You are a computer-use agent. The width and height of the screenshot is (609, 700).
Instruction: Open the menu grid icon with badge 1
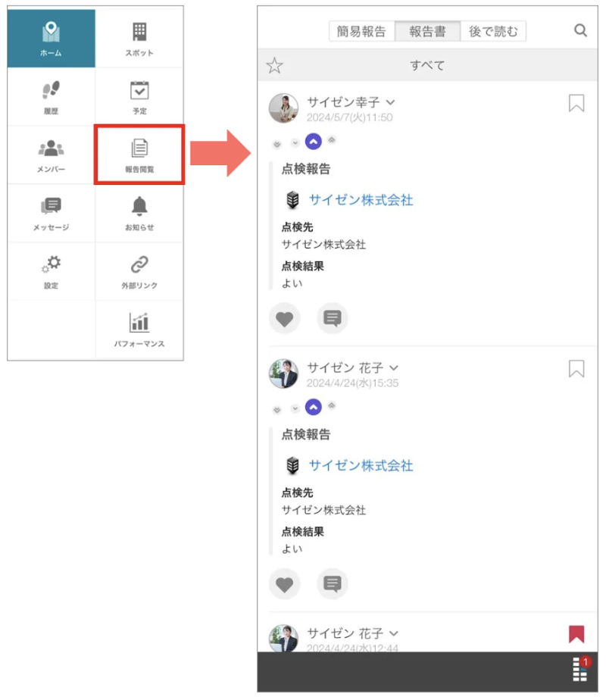click(580, 669)
